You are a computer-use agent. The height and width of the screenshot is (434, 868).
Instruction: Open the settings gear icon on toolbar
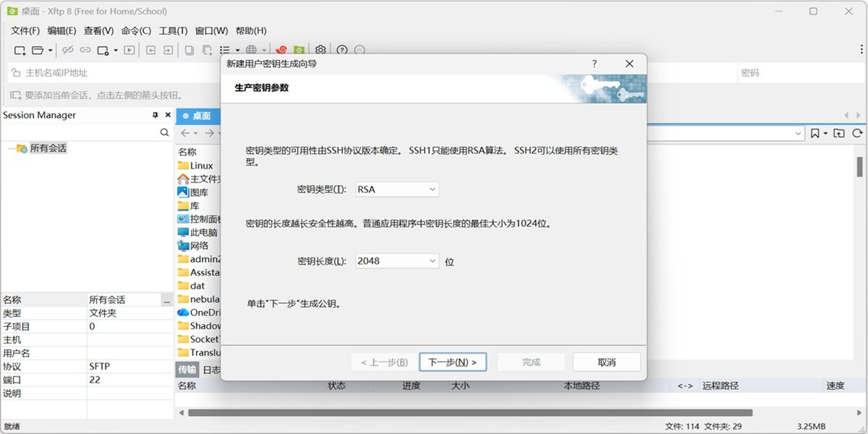point(320,49)
